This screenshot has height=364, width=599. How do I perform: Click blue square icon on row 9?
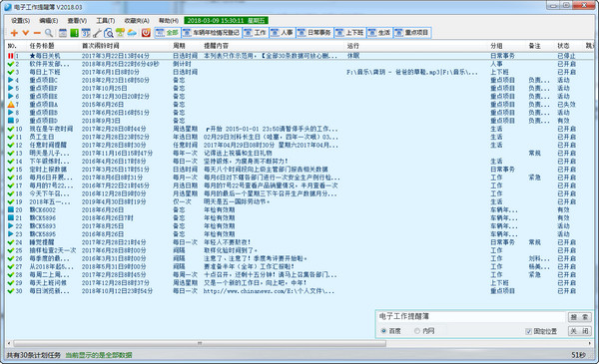tap(11, 121)
